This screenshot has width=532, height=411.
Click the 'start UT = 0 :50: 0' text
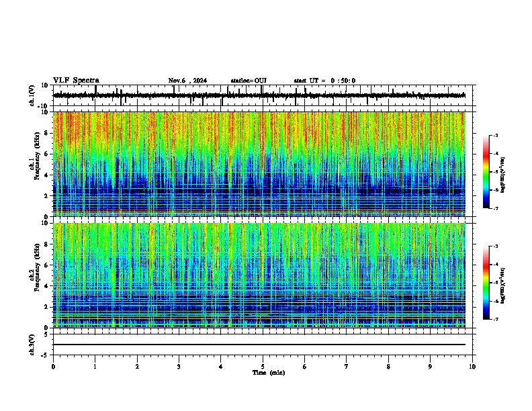coord(324,81)
